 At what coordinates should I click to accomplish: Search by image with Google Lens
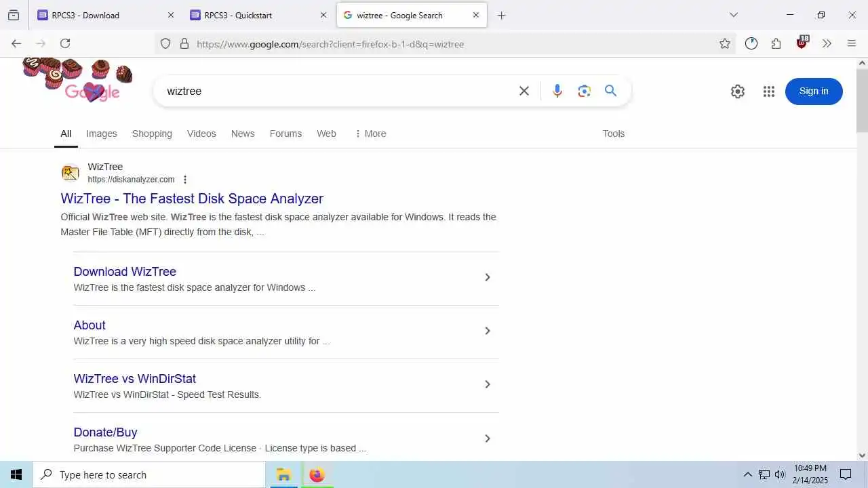coord(585,91)
